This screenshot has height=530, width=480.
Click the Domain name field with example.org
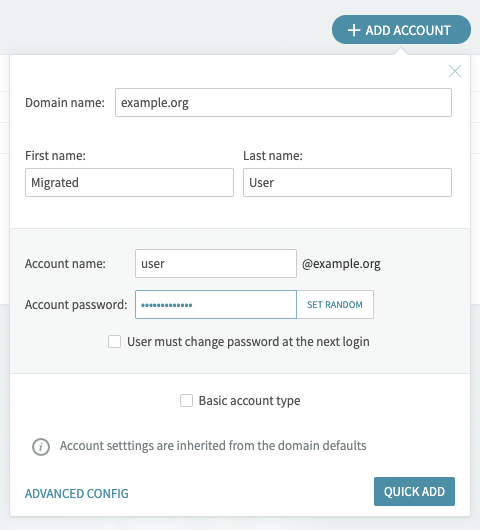coord(283,102)
